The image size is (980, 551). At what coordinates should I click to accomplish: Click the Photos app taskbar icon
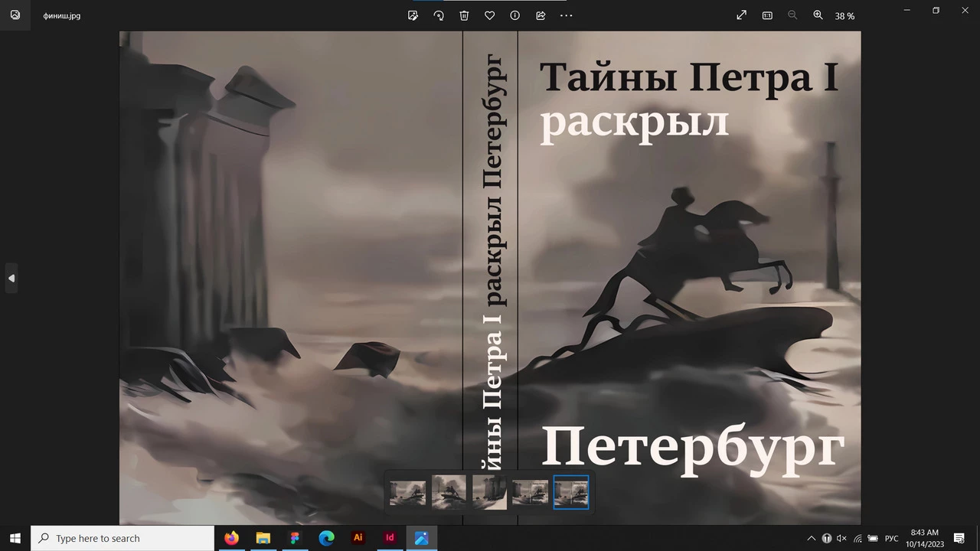pos(421,538)
